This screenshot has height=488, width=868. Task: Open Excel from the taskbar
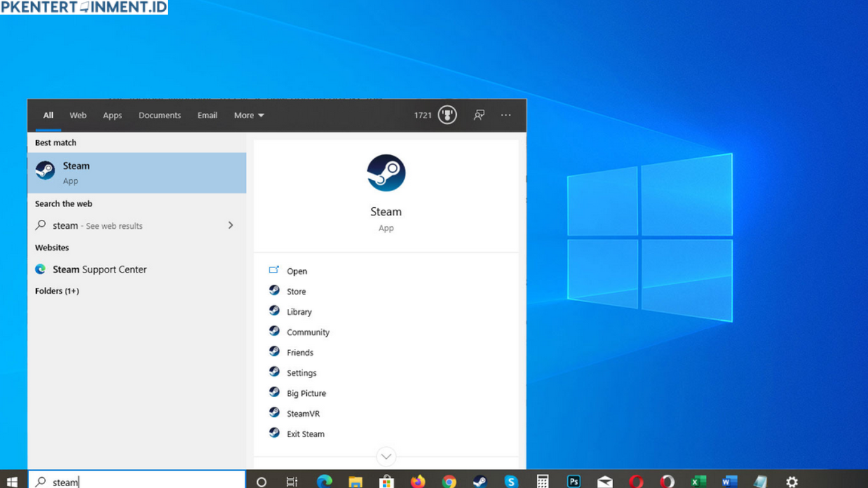click(698, 482)
